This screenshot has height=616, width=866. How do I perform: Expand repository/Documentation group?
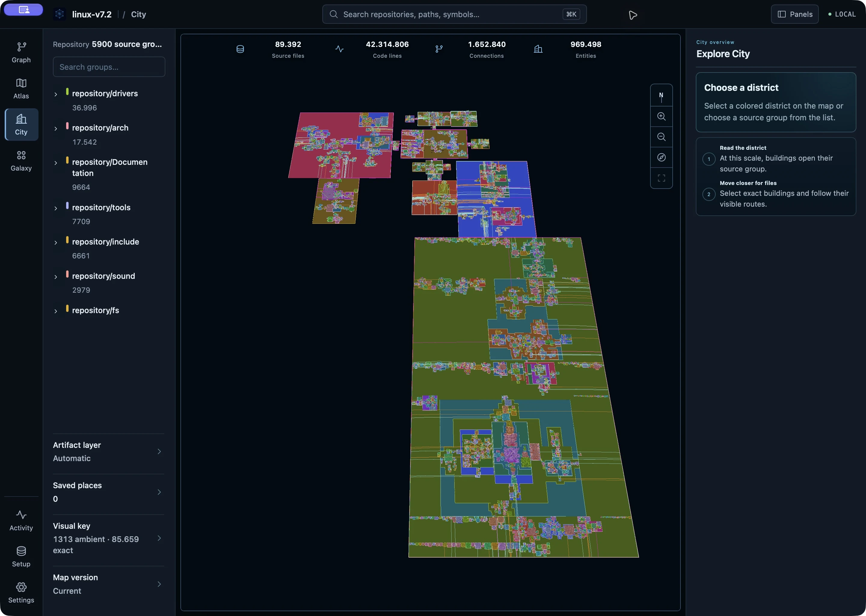[56, 163]
